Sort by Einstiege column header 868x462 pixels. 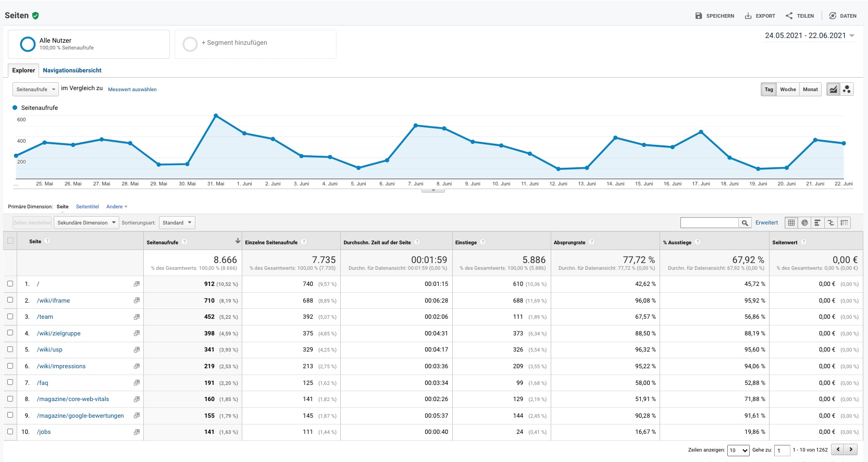point(466,242)
